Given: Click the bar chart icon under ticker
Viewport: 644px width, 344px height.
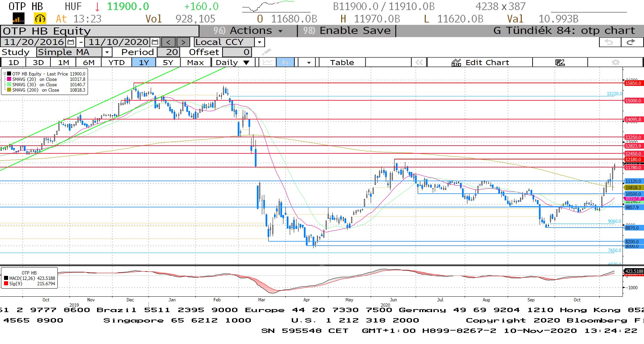Looking at the screenshot, I should coord(18,19).
